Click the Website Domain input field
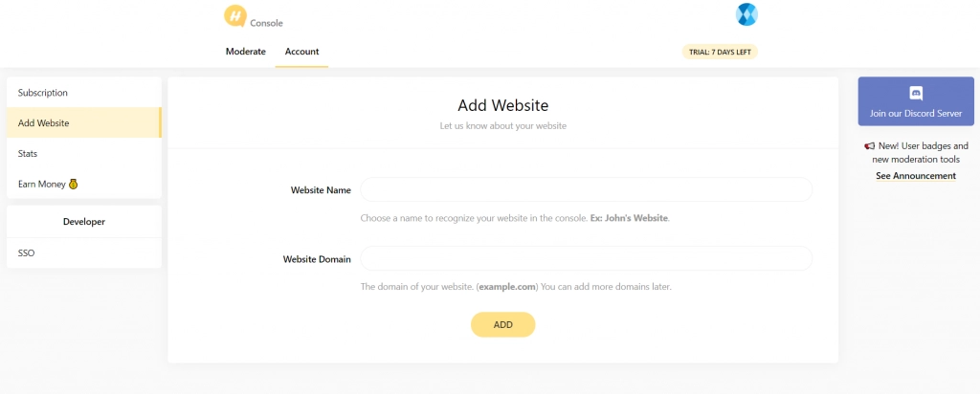980x394 pixels. click(587, 258)
